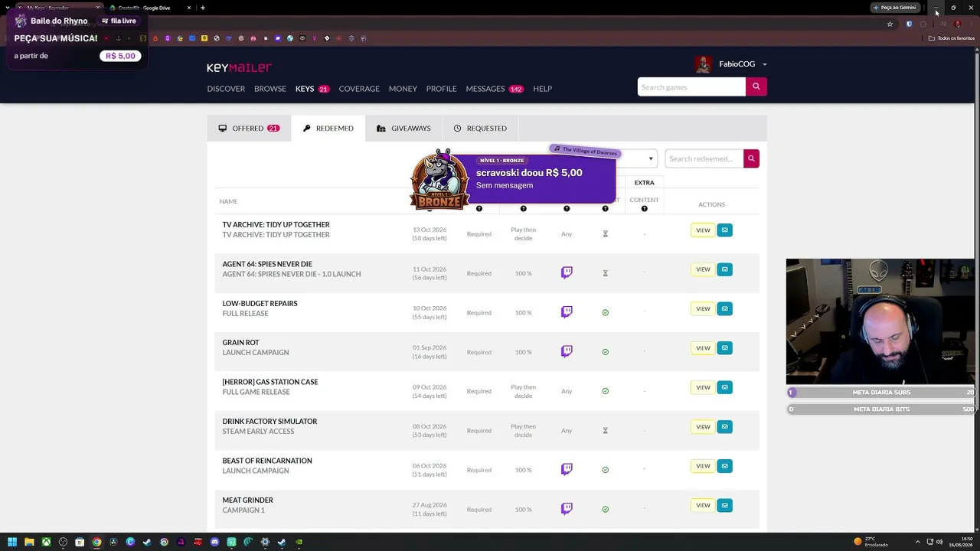980x551 pixels.
Task: Open the browser Extensions puzzle icon
Action: tap(923, 24)
